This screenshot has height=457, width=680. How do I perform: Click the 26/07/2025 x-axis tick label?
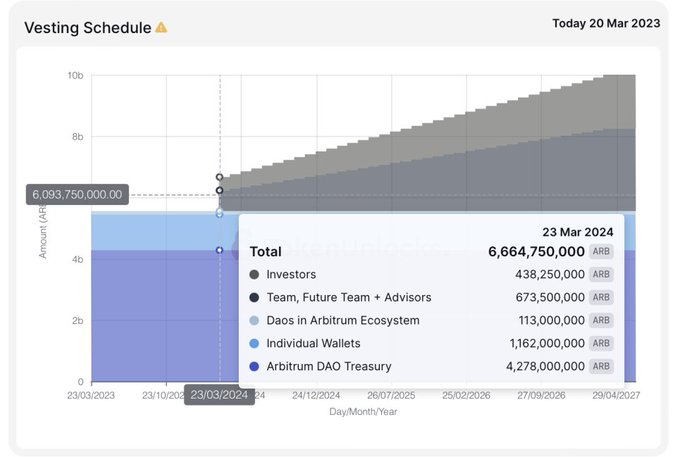pos(391,395)
